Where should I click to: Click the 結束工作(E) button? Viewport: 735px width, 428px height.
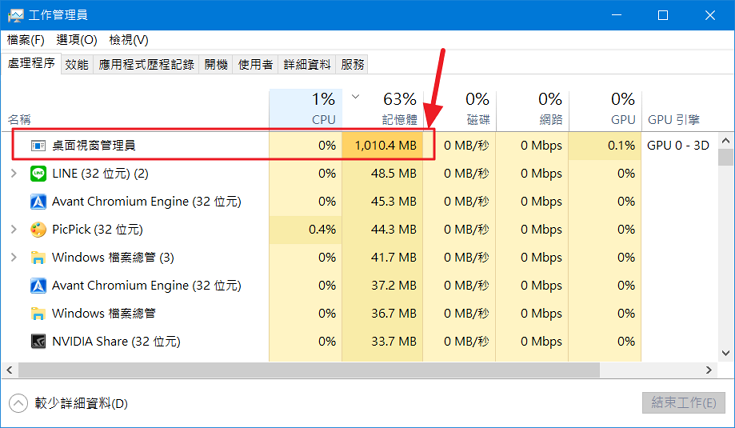(683, 403)
